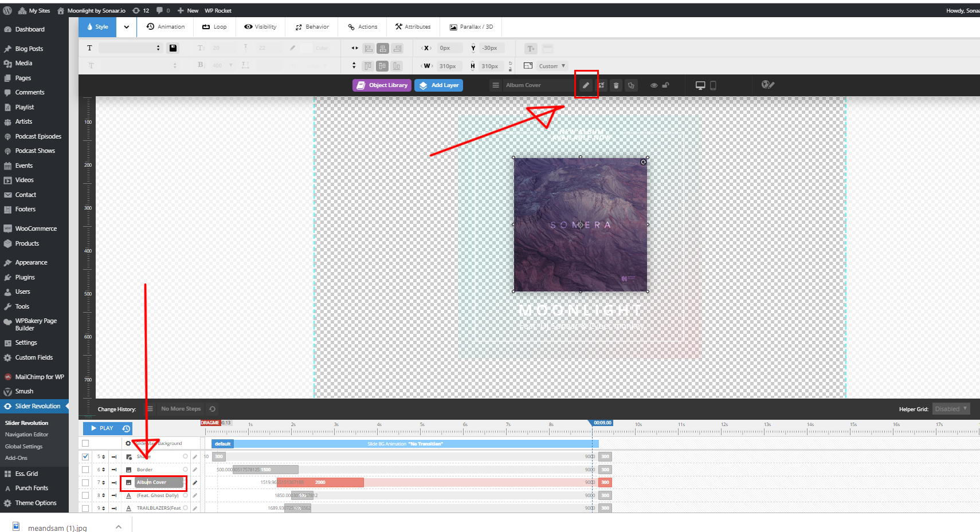980x532 pixels.
Task: Align layer horizontally center
Action: point(383,49)
